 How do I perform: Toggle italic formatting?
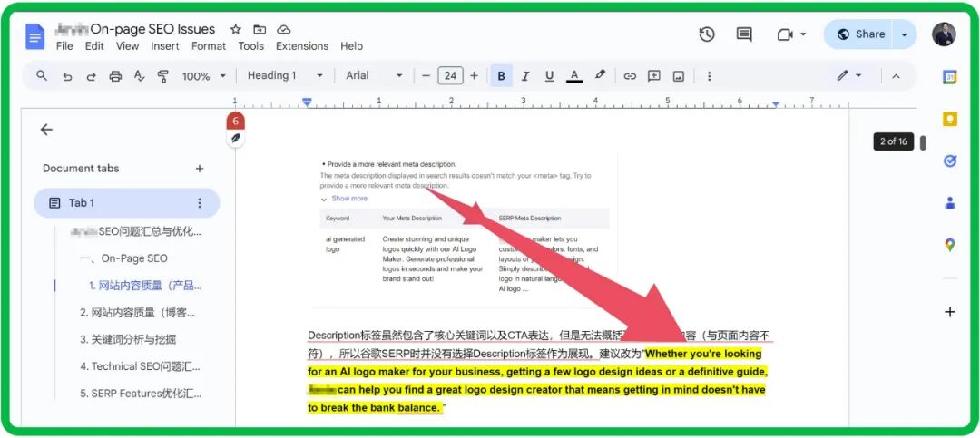point(524,76)
